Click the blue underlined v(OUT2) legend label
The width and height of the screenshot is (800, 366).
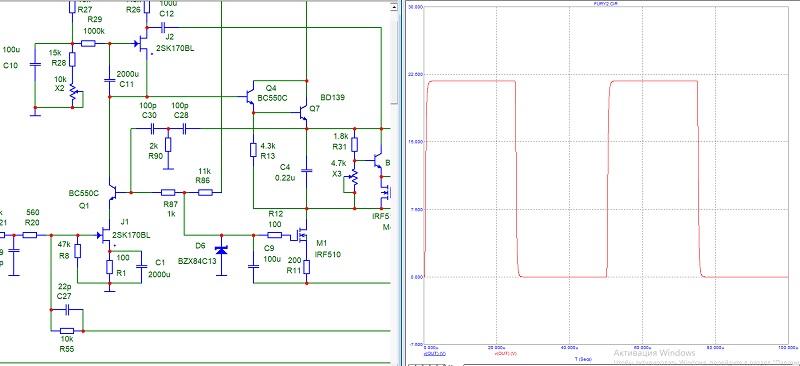435,353
